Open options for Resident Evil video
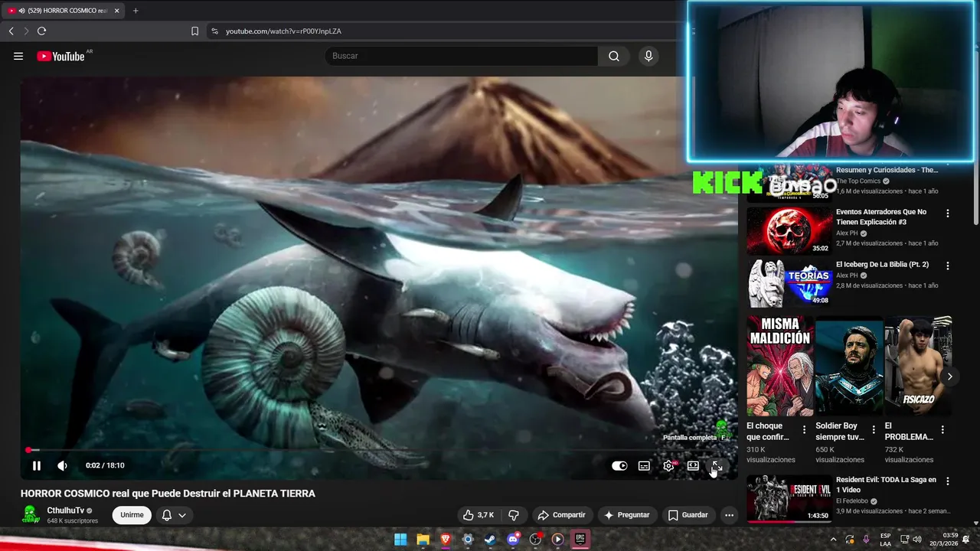 (x=948, y=481)
